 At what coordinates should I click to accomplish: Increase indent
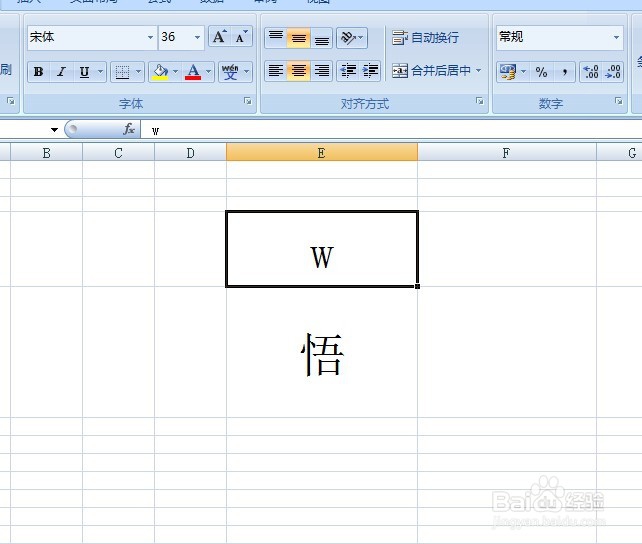pyautogui.click(x=371, y=70)
